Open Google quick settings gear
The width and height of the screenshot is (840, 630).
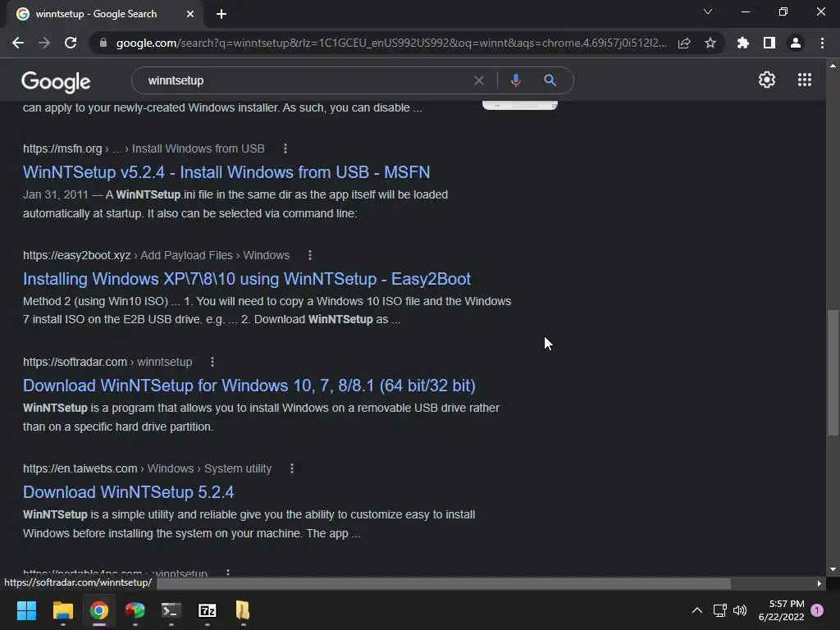(x=767, y=80)
